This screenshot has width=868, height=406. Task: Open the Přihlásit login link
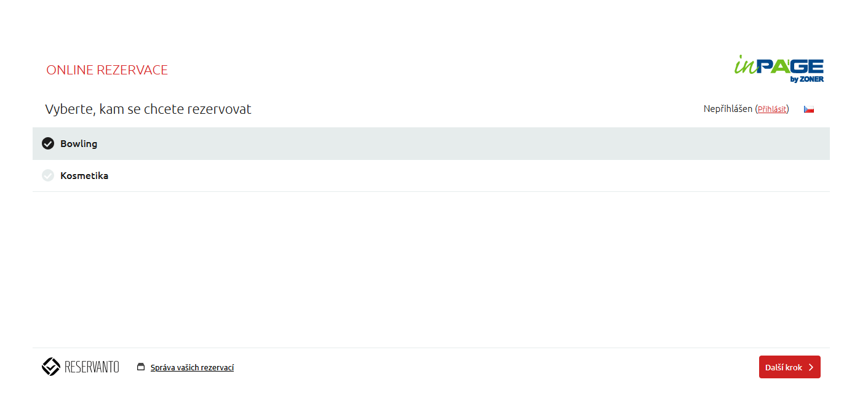pos(772,109)
